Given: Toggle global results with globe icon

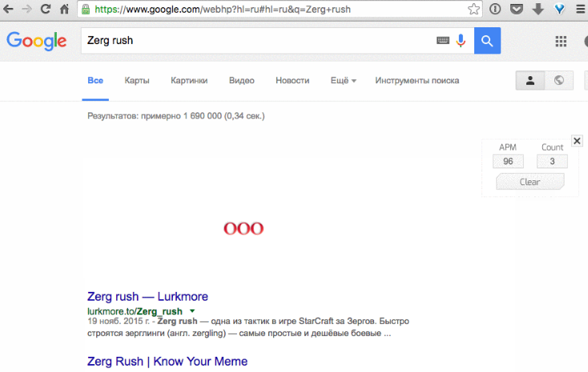Looking at the screenshot, I should coord(558,80).
